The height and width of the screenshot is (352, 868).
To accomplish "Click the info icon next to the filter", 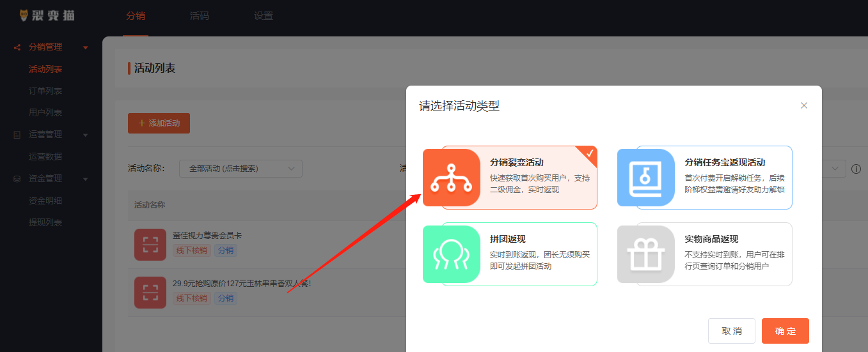I will (856, 169).
